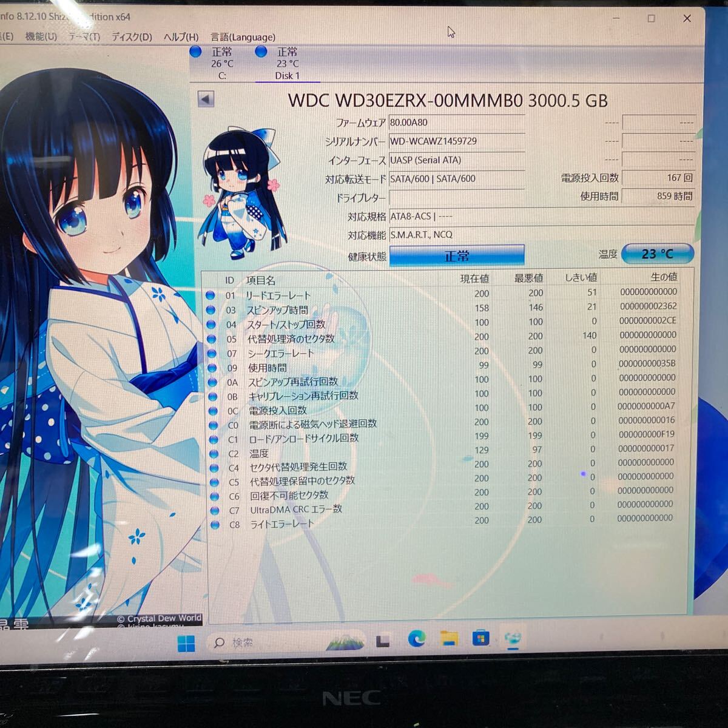Click the しきい値 column header
The image size is (728, 728).
click(x=581, y=277)
